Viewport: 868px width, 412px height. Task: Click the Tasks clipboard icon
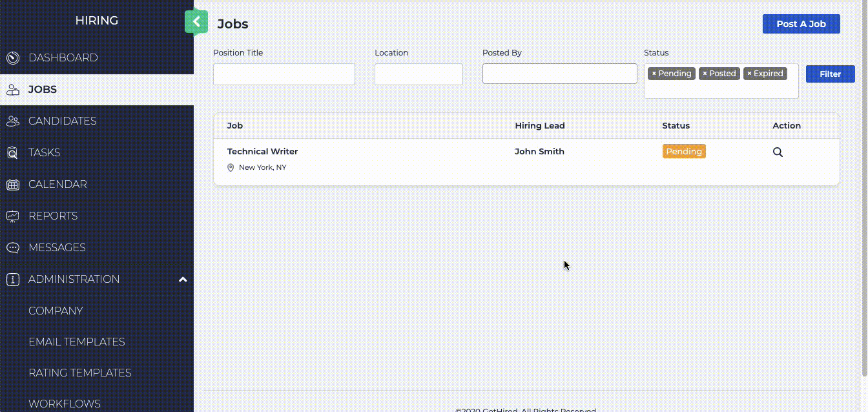pos(13,153)
